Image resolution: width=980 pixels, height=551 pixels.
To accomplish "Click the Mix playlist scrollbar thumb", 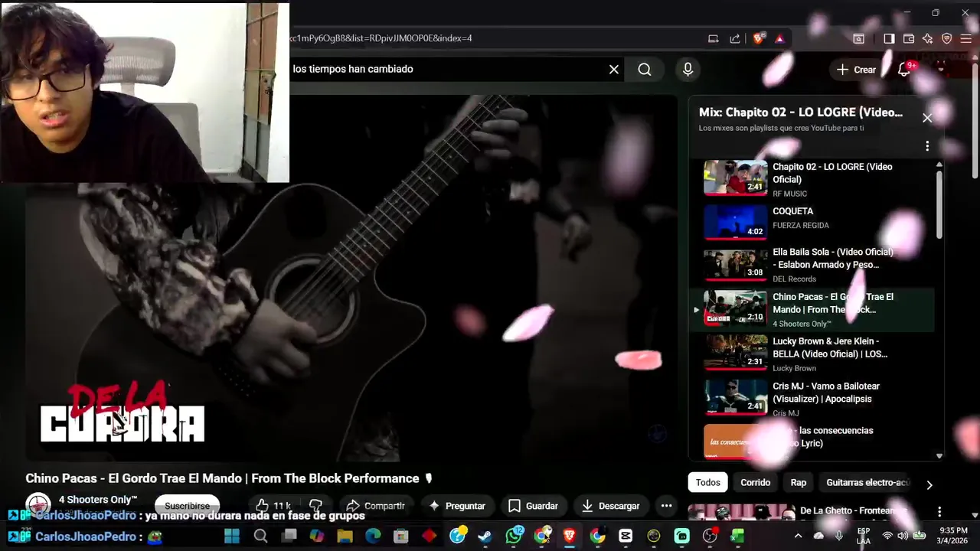I will tap(939, 204).
